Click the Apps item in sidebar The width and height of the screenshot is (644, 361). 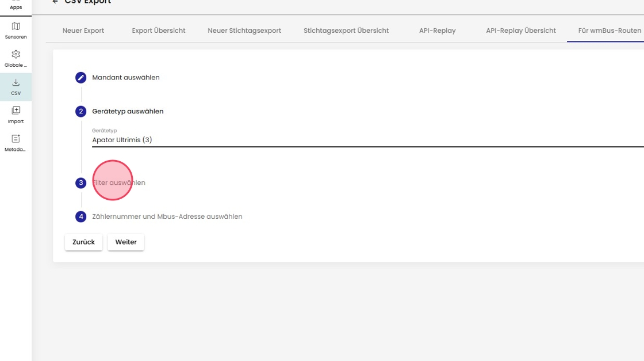click(16, 6)
